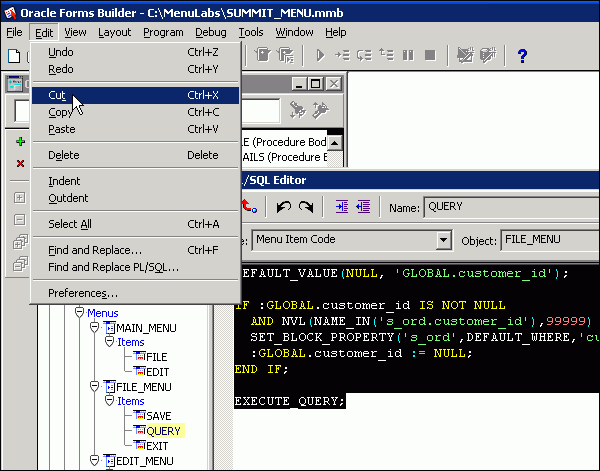This screenshot has height=471, width=600.
Task: Open the Program menu
Action: click(163, 33)
